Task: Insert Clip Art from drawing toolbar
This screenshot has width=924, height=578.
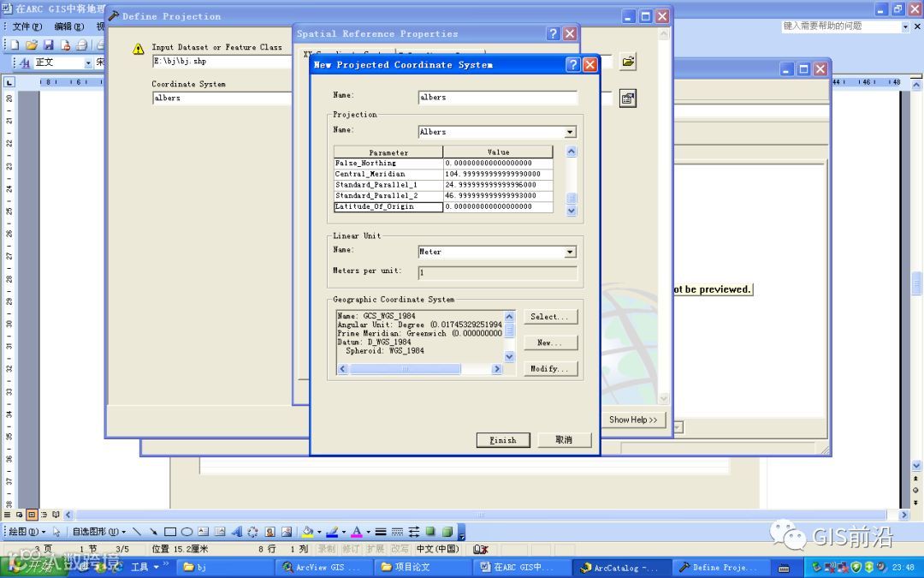Action: pos(269,532)
